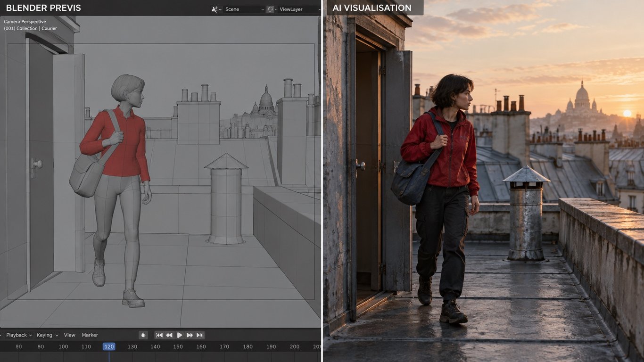Open the timeline Marker menu
The image size is (644, 362).
[90, 335]
